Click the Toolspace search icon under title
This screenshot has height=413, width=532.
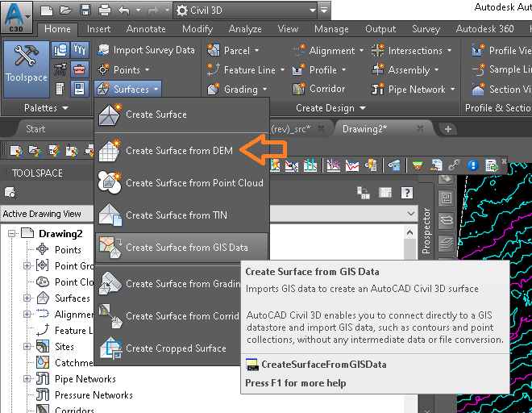[x=10, y=193]
